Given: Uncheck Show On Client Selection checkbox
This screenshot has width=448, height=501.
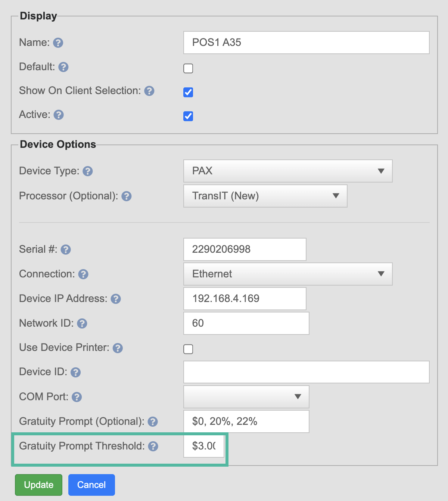Looking at the screenshot, I should [x=188, y=92].
